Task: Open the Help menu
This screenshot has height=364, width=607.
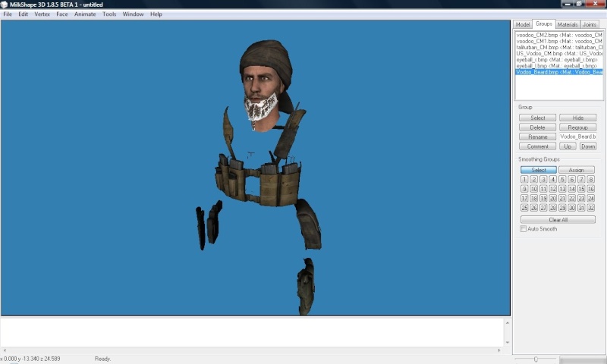Action: pos(156,14)
